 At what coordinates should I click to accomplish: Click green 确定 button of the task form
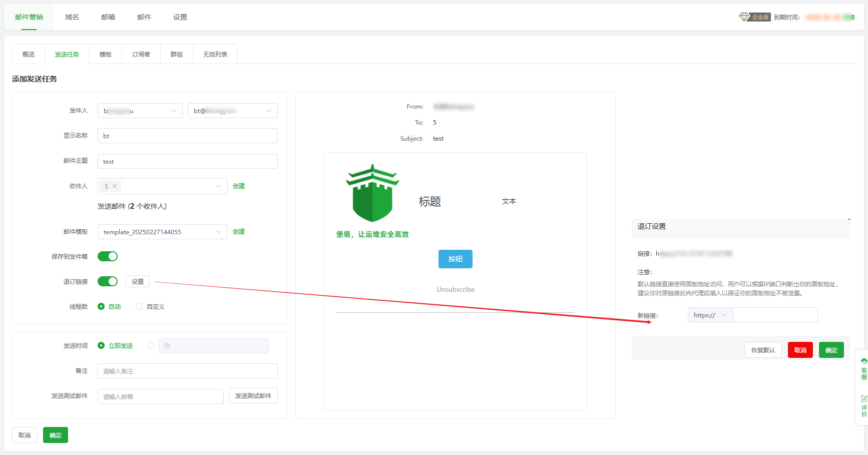point(56,435)
